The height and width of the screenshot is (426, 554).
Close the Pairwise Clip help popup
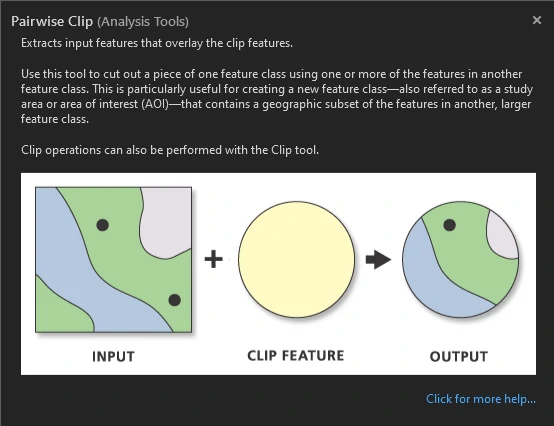537,20
